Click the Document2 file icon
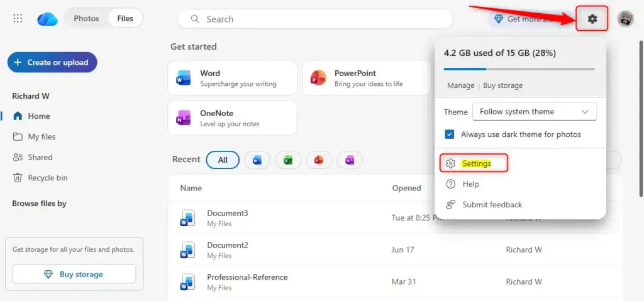Screen dimensions: 644x301 coord(187,249)
